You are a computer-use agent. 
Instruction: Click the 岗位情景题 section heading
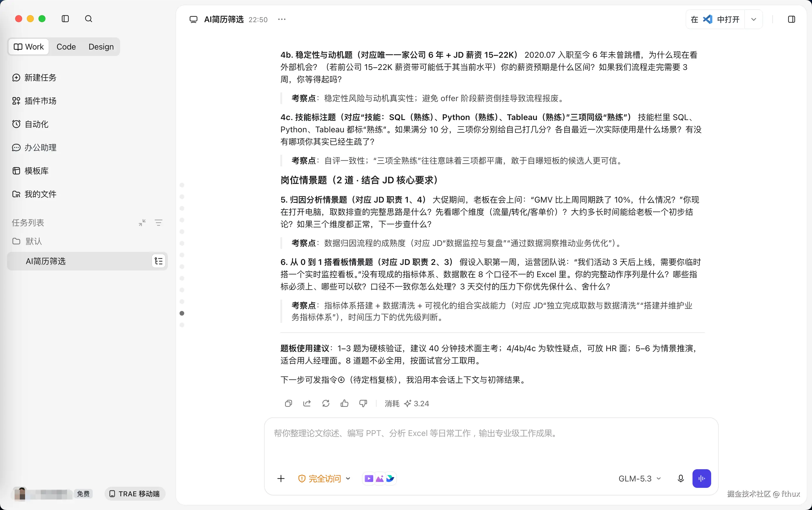(x=359, y=180)
